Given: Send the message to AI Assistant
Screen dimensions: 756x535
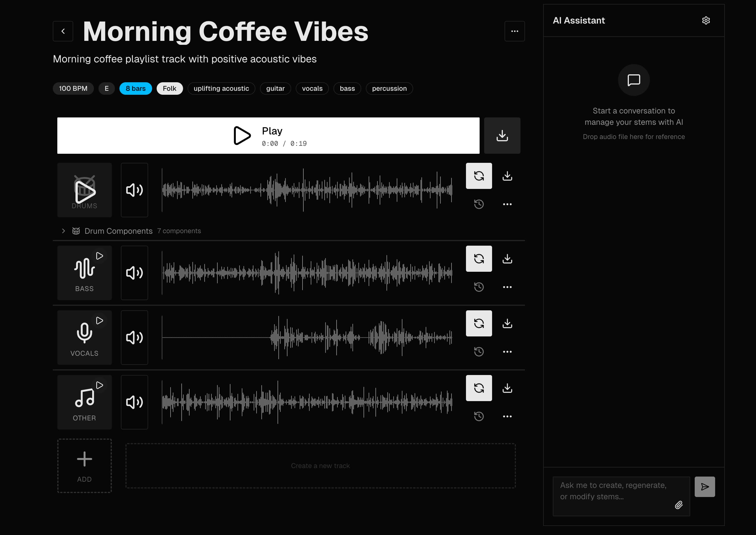Looking at the screenshot, I should 705,486.
